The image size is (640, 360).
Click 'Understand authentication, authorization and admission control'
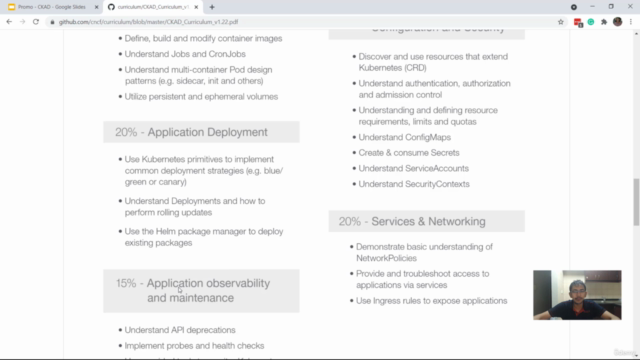coord(434,89)
